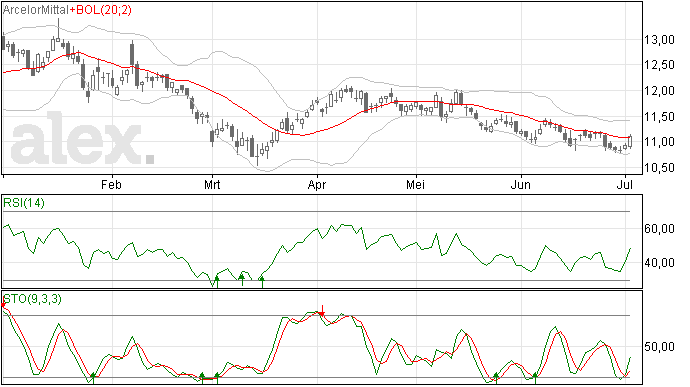Click the 50,00 stochastic axis value
This screenshot has width=690, height=387.
660,347
